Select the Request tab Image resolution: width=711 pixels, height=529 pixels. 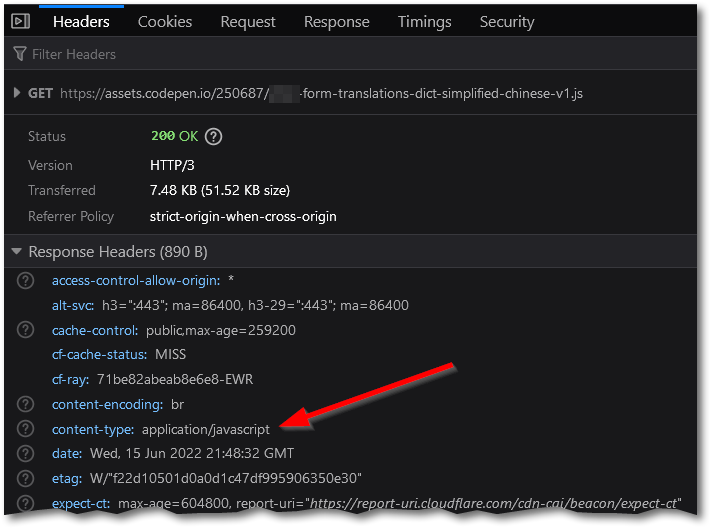(248, 22)
